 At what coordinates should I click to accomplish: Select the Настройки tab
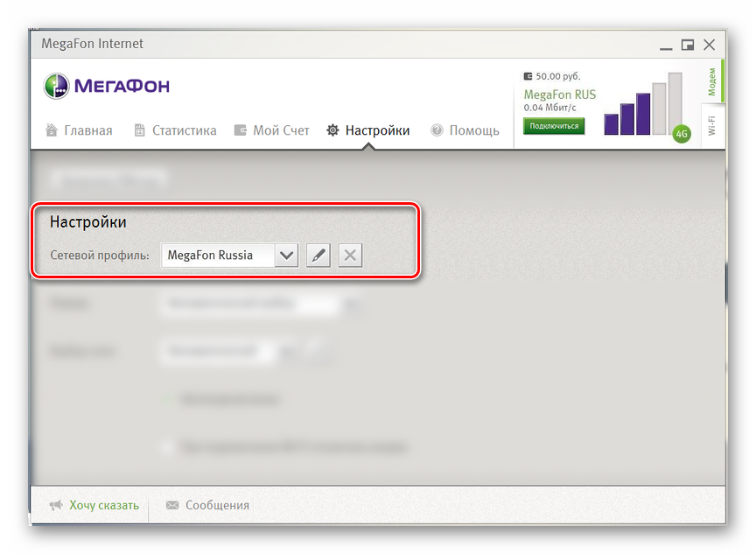(367, 130)
